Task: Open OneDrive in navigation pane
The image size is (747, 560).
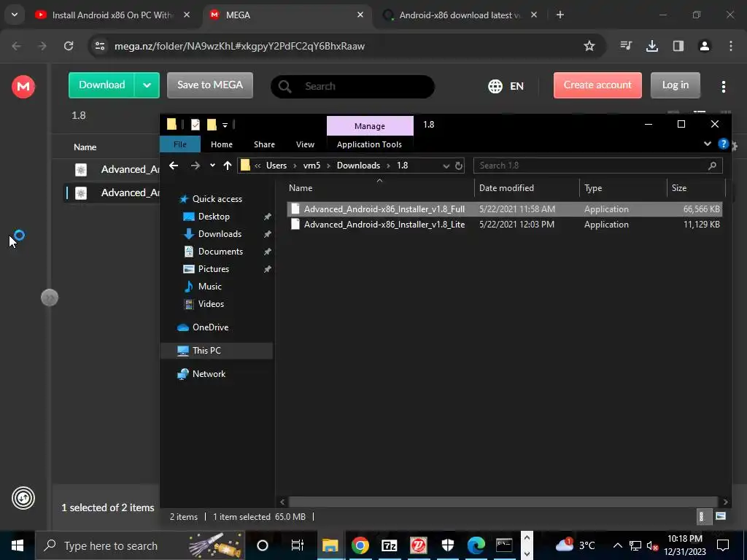Action: (x=210, y=327)
